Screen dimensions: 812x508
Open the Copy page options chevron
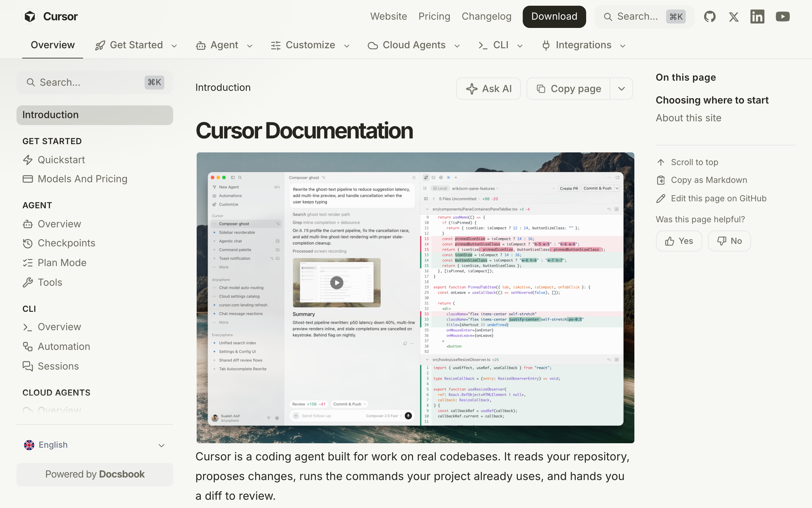click(x=621, y=89)
